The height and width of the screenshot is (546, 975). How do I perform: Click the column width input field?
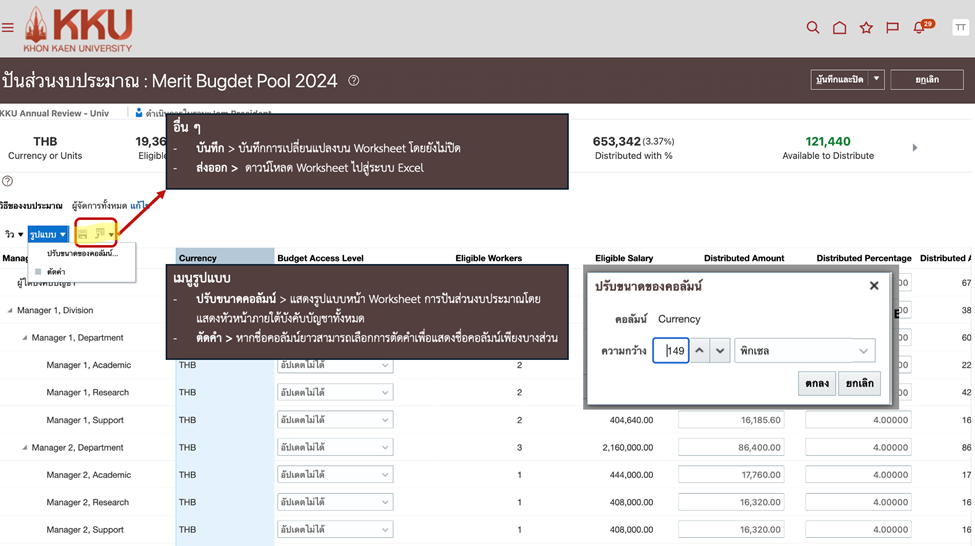[x=671, y=351]
